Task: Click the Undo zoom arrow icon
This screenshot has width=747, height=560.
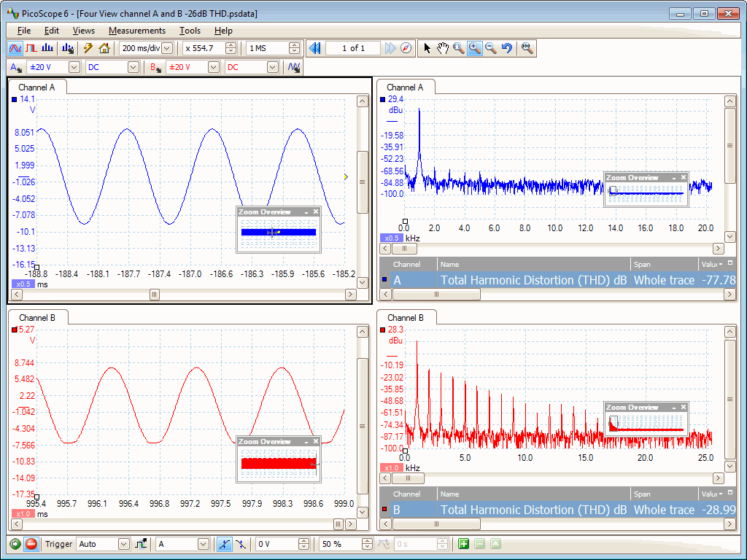Action: point(507,48)
